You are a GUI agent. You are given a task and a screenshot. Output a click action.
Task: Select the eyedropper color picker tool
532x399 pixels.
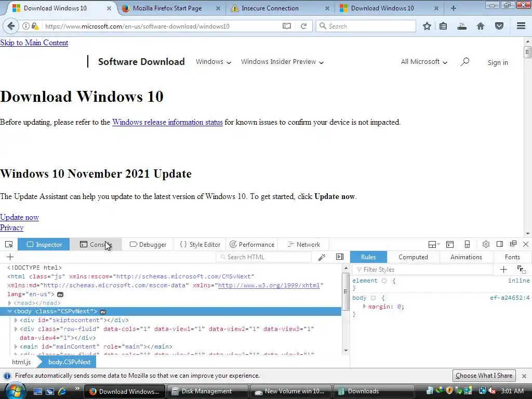322,257
